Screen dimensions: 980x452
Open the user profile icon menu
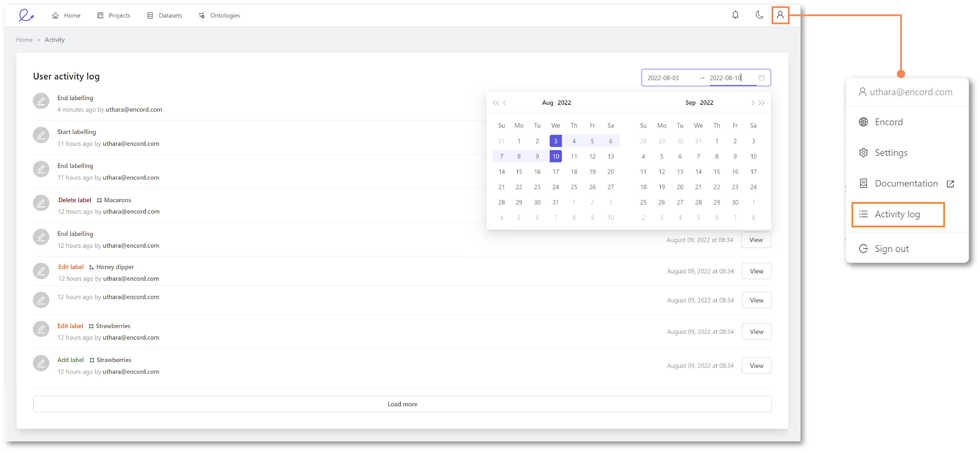pyautogui.click(x=780, y=15)
